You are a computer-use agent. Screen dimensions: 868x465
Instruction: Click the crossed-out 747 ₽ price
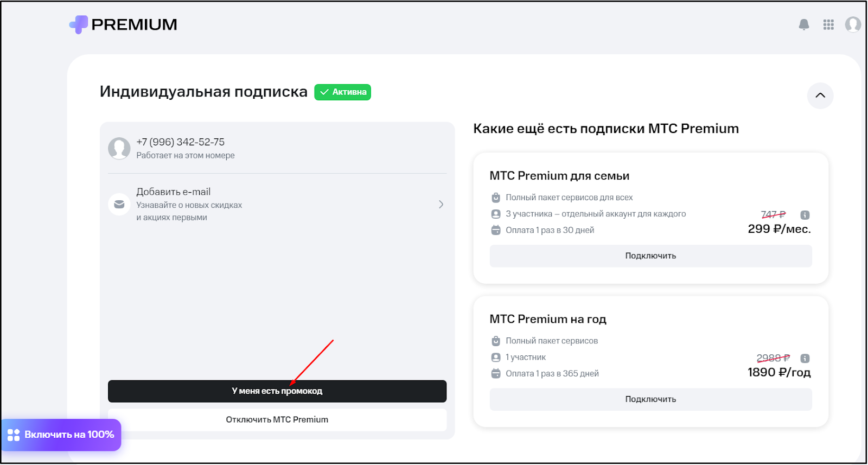tap(774, 215)
